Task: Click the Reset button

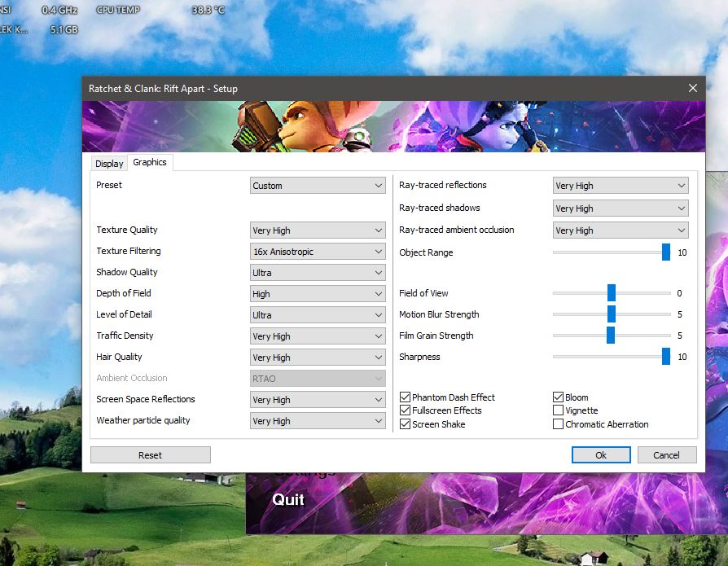Action: (151, 455)
